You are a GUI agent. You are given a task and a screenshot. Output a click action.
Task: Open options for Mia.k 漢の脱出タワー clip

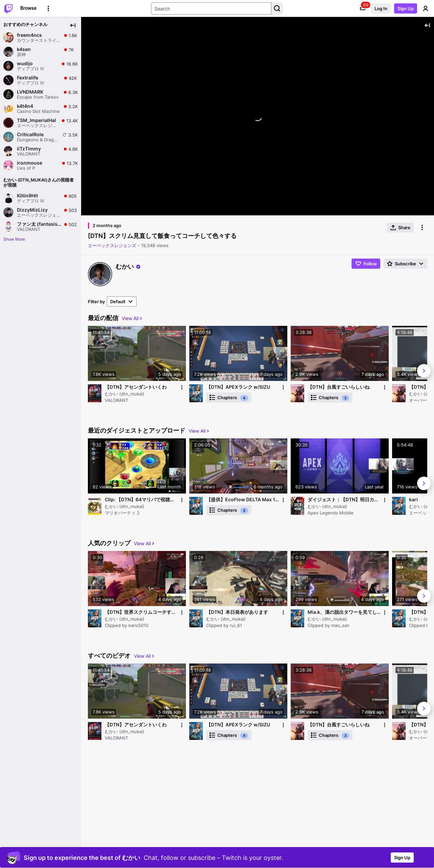point(385,612)
